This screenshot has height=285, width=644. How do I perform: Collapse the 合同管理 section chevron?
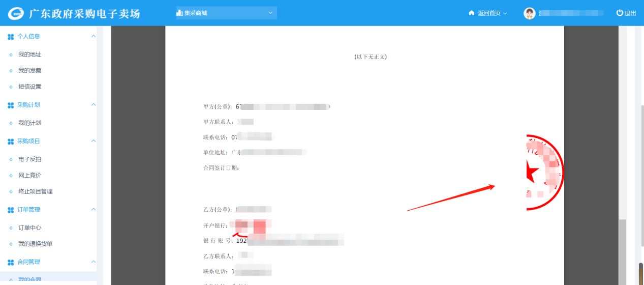click(93, 262)
